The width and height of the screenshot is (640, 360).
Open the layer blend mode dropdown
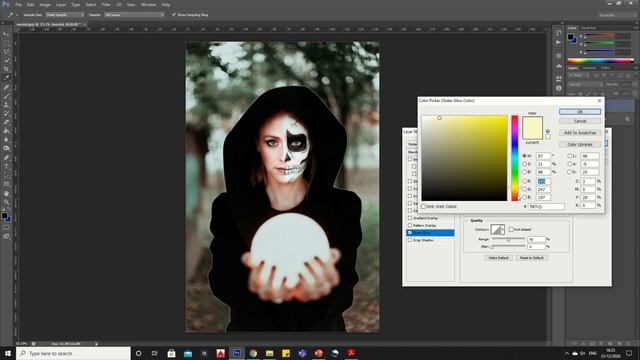coord(585,84)
